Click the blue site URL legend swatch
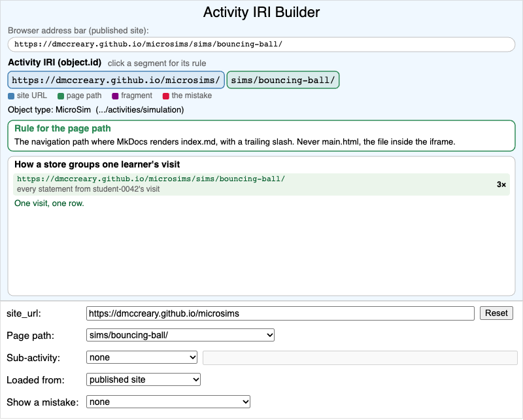The width and height of the screenshot is (523, 420). (11, 96)
